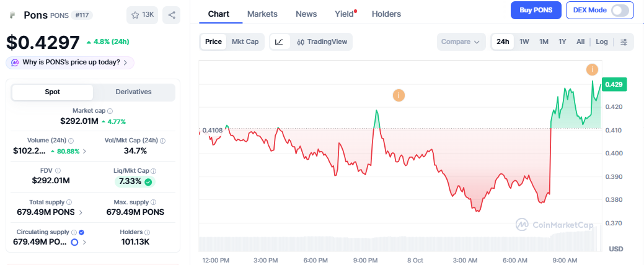Expand the Volume (24h) details chevron
The height and width of the screenshot is (265, 644).
coord(85,151)
